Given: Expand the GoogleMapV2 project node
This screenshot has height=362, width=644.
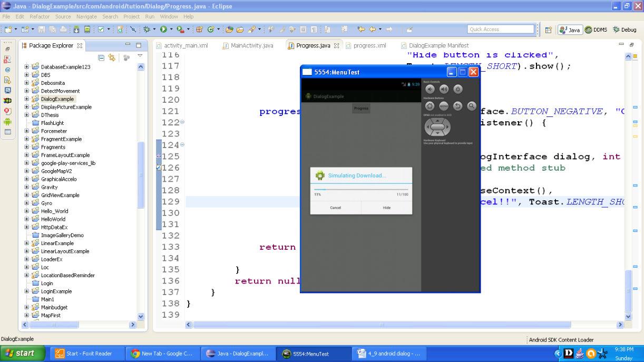Looking at the screenshot, I should tap(27, 171).
